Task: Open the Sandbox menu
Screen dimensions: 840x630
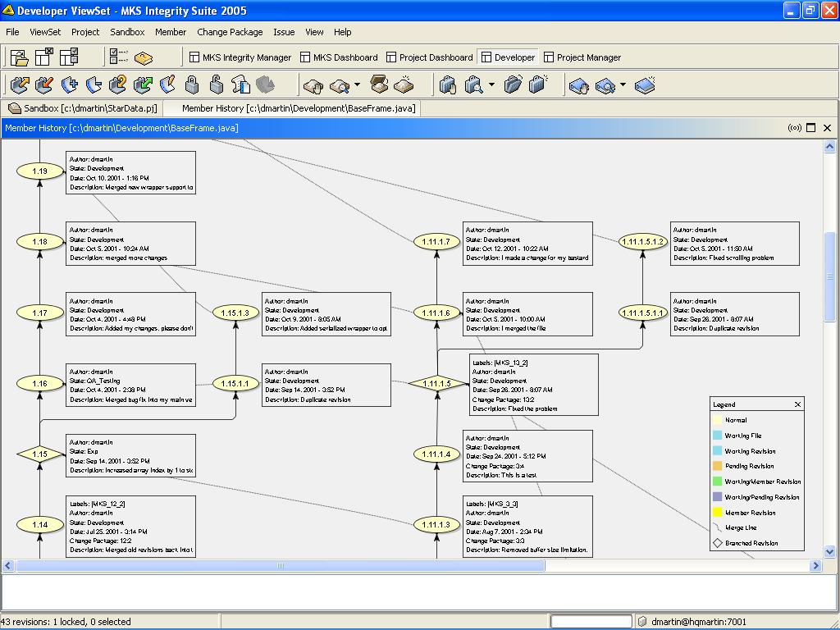Action: tap(127, 32)
